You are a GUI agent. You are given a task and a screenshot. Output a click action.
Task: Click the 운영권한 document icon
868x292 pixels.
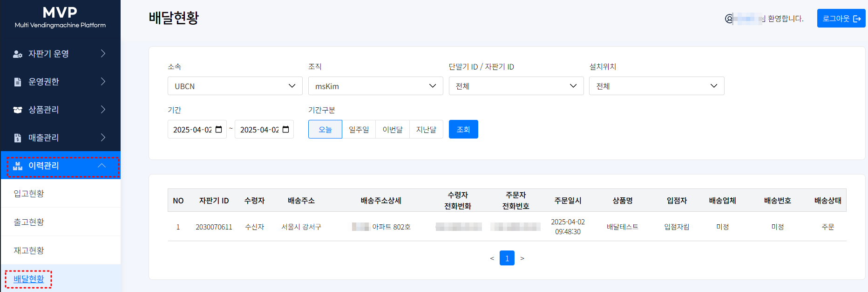tap(18, 82)
